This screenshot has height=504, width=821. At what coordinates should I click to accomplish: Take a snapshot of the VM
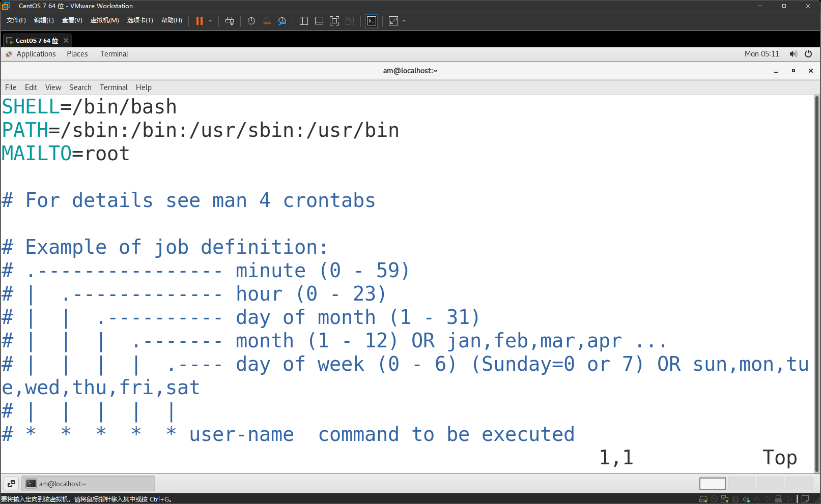click(251, 21)
